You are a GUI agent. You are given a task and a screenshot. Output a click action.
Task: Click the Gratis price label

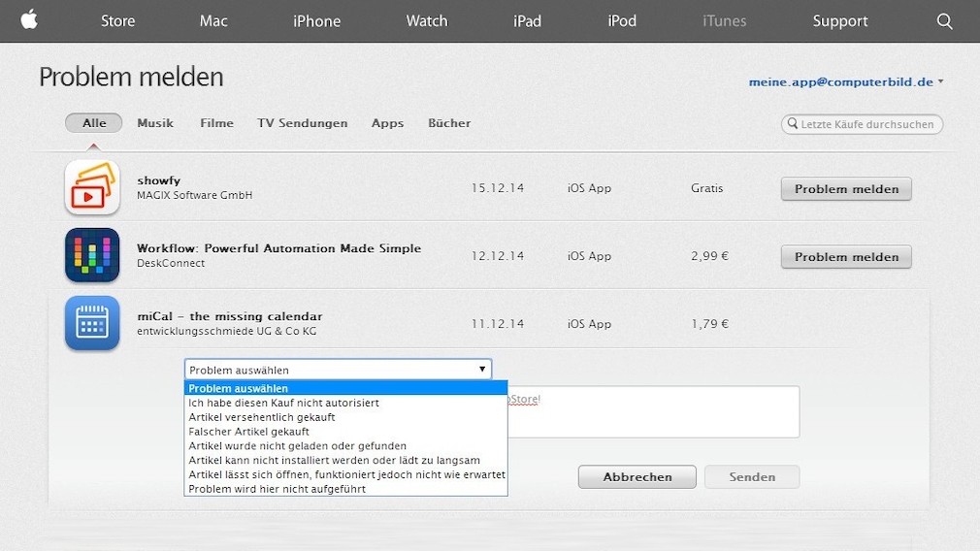point(707,188)
